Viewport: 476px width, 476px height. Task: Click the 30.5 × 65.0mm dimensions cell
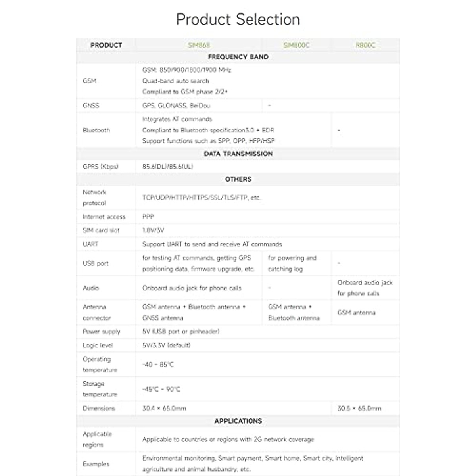coord(359,408)
